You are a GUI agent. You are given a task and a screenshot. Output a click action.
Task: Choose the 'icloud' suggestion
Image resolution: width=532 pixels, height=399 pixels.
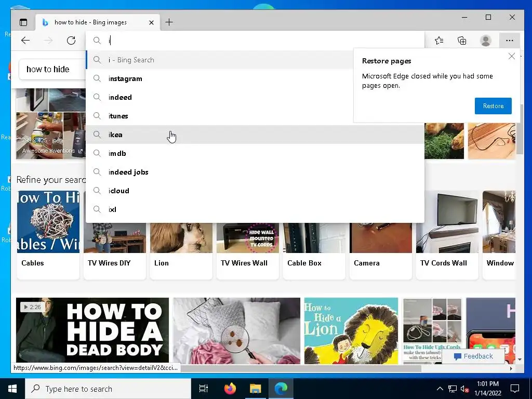(255, 190)
